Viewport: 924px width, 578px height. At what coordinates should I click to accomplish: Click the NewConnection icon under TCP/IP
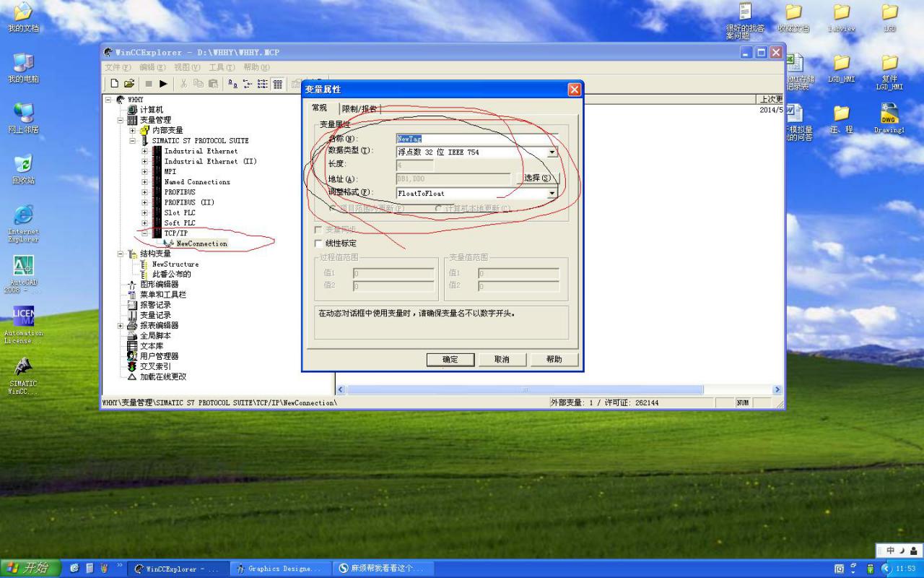pos(168,243)
